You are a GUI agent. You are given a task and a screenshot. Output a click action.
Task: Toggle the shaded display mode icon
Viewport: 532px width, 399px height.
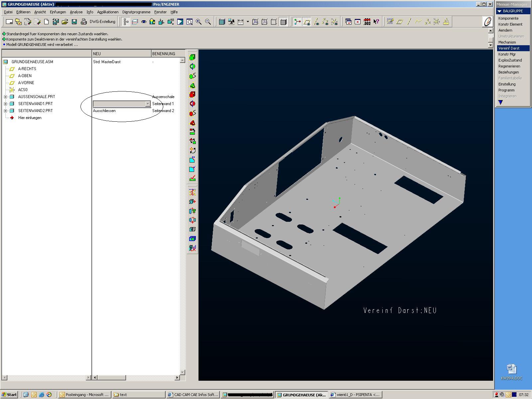(283, 22)
